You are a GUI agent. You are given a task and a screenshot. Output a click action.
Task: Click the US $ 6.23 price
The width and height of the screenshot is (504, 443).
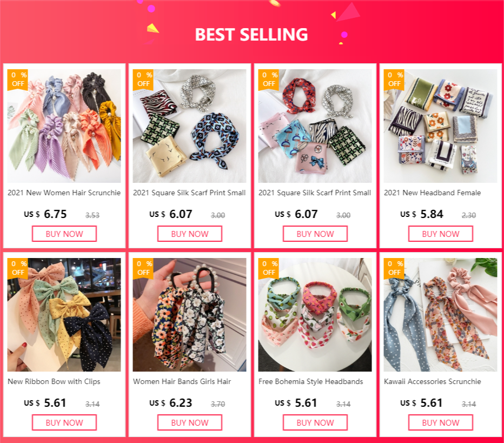tap(171, 403)
